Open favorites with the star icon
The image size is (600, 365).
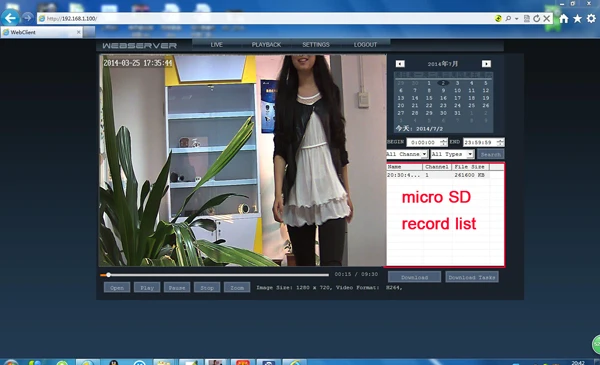(577, 18)
